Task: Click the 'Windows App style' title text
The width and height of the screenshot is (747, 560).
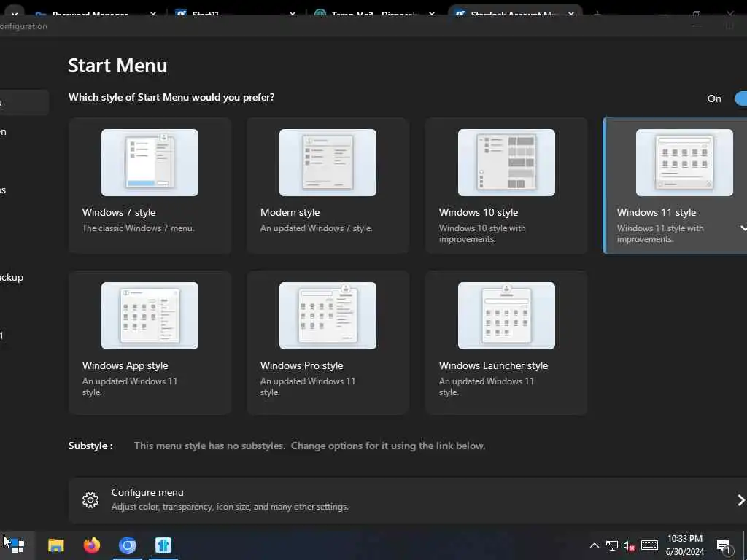Action: (x=125, y=366)
